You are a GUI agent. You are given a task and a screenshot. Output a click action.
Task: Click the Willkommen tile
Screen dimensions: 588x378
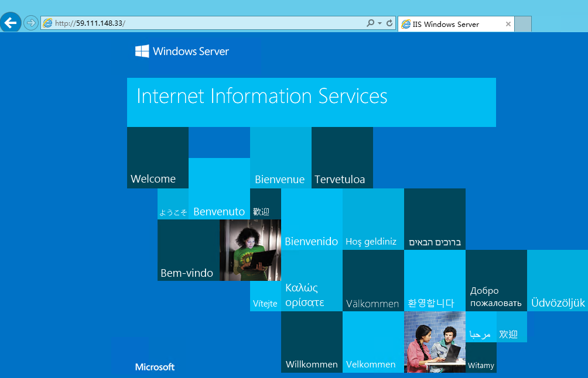312,342
